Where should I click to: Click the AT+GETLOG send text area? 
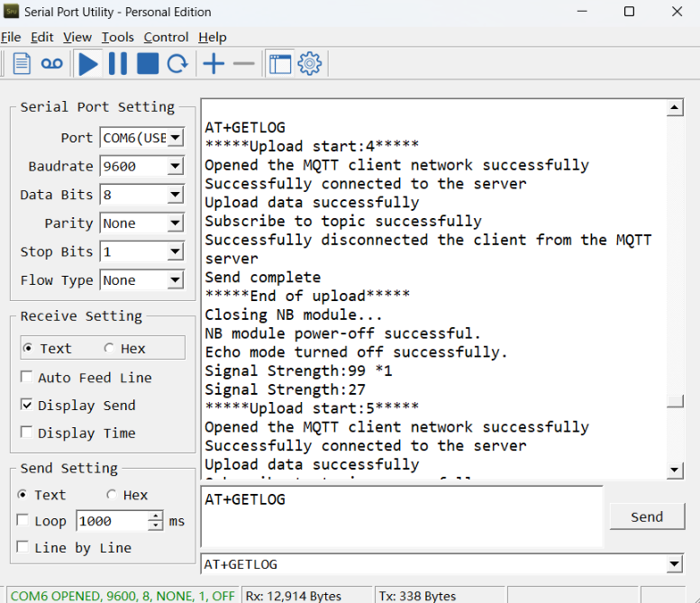coord(402,516)
